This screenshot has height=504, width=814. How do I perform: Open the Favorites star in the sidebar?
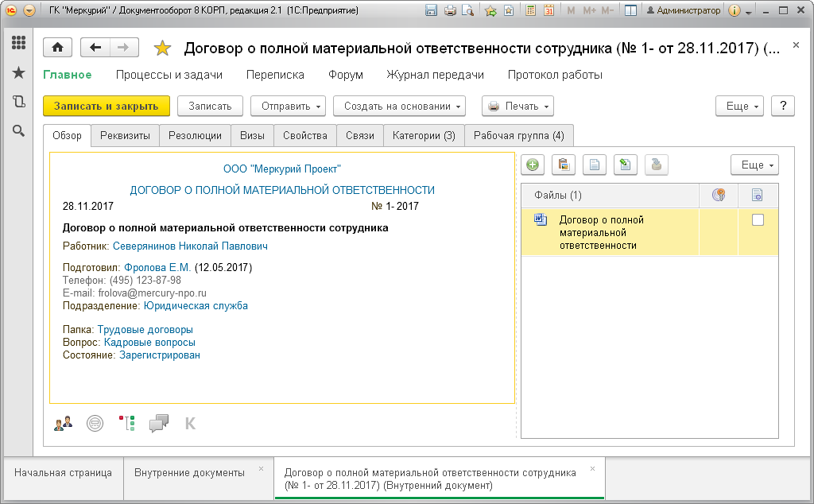click(x=19, y=72)
